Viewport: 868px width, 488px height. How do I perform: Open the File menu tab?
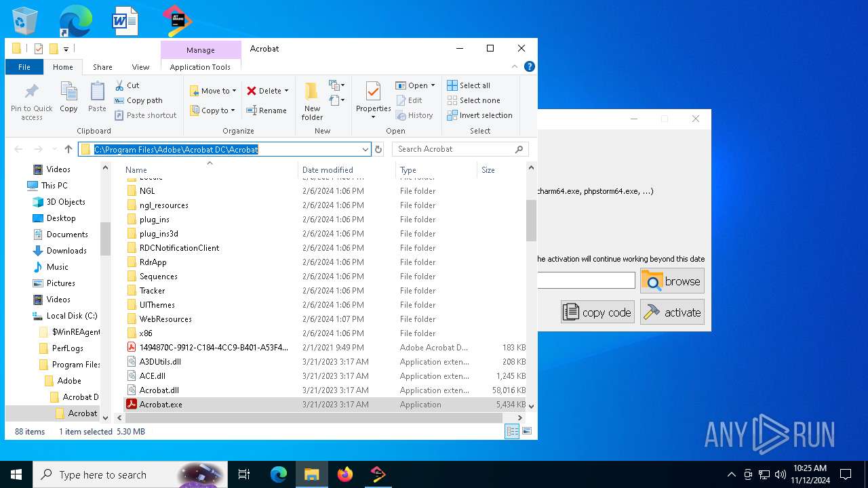tap(24, 67)
